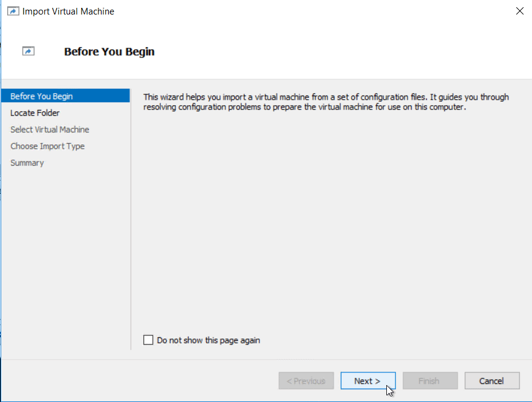Select the highlighted "Before You Begin" step
532x402 pixels.
[x=40, y=96]
